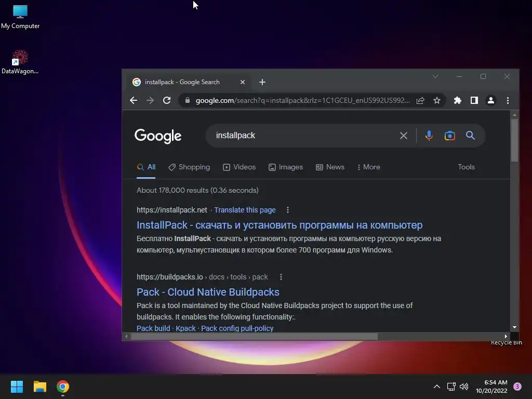Click the https://installpack.net URL text
The width and height of the screenshot is (532, 399).
(x=171, y=210)
